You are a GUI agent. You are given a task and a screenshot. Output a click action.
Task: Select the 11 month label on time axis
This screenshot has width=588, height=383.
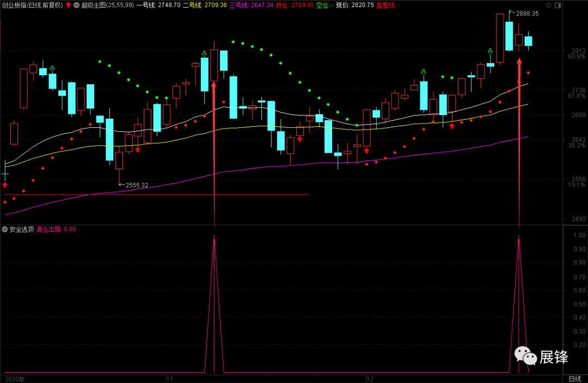pyautogui.click(x=170, y=379)
